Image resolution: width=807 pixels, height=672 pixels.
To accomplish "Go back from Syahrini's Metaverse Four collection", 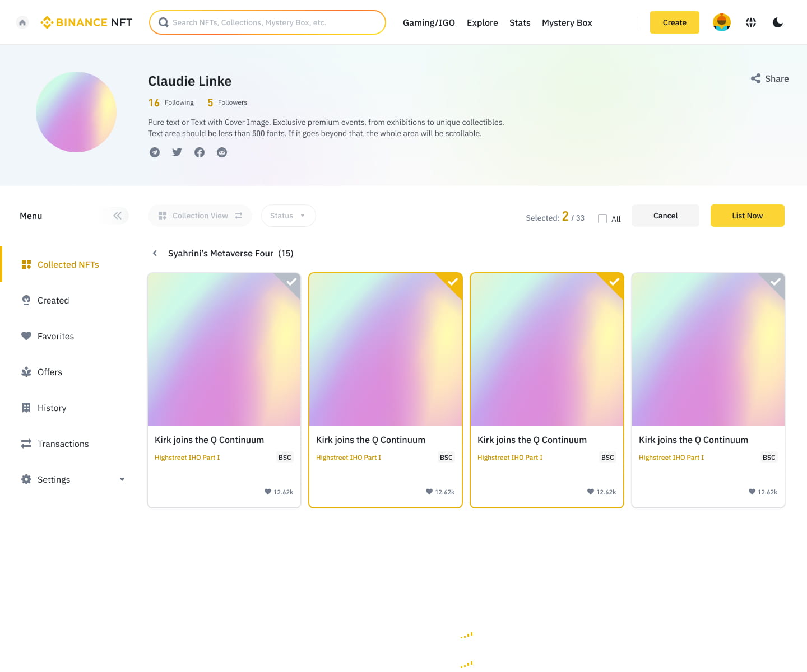I will click(x=155, y=253).
